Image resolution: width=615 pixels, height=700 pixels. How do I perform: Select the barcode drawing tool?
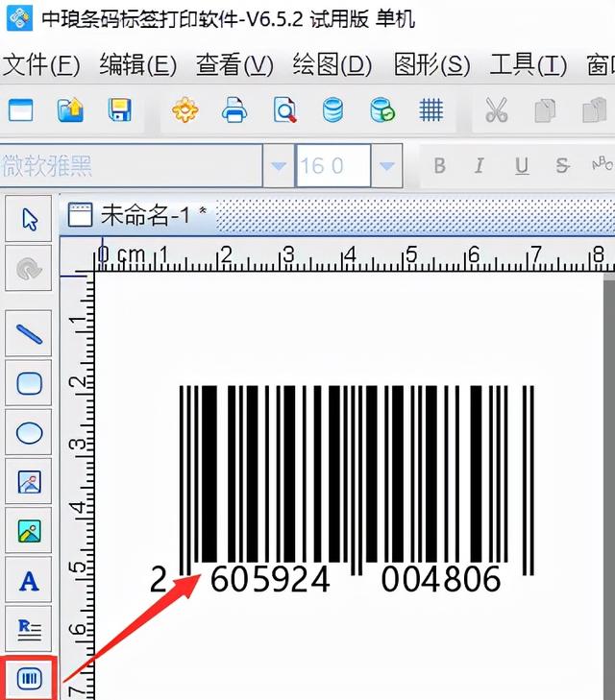tap(30, 678)
